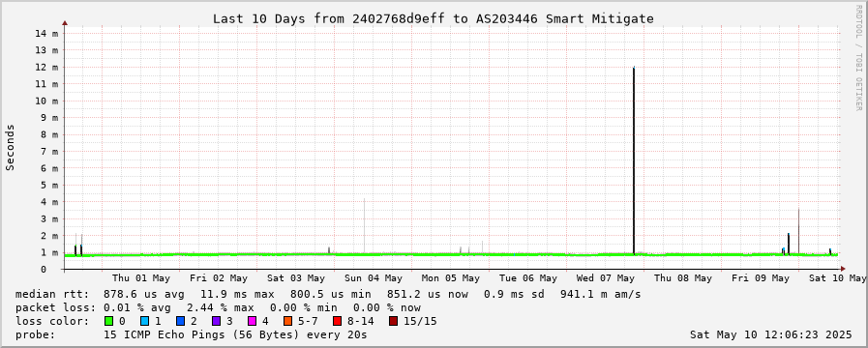868x348 pixels.
Task: Click the Thu 01 May axis label
Action: [141, 277]
